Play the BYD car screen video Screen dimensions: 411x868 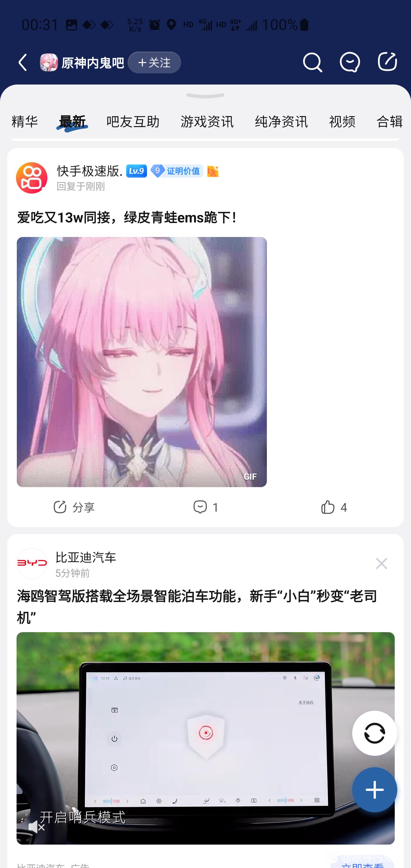click(205, 738)
